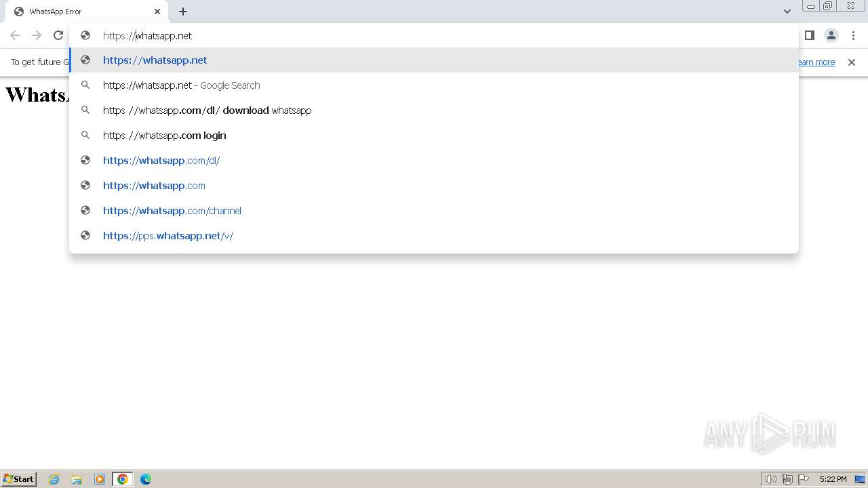Toggle the browser side panel icon
This screenshot has width=868, height=488.
tap(809, 35)
